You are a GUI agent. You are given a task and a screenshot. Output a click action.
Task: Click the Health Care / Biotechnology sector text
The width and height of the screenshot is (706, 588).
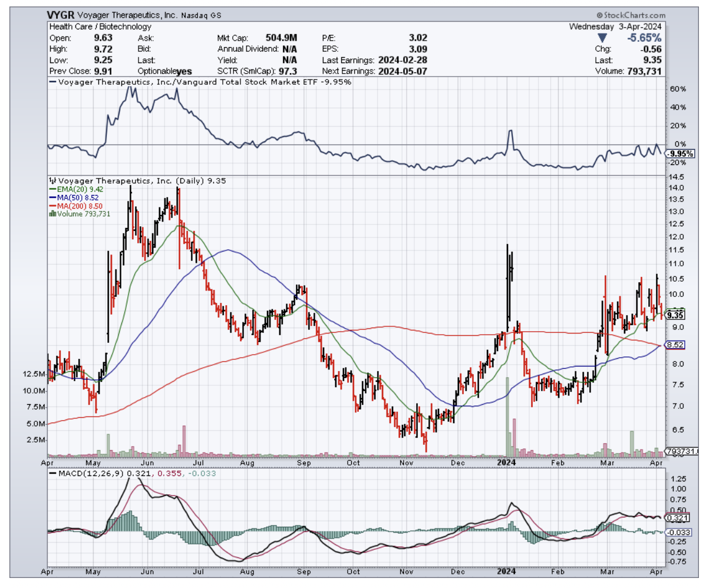(92, 27)
